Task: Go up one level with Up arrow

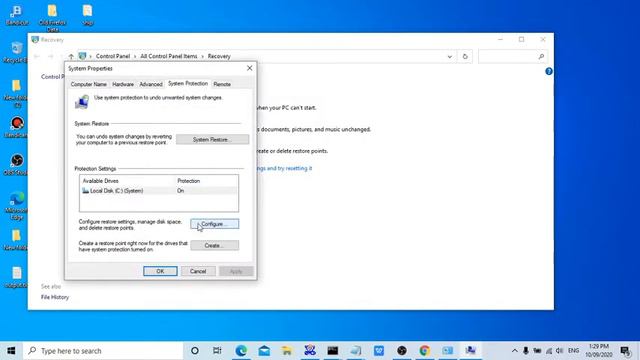Action: click(71, 56)
